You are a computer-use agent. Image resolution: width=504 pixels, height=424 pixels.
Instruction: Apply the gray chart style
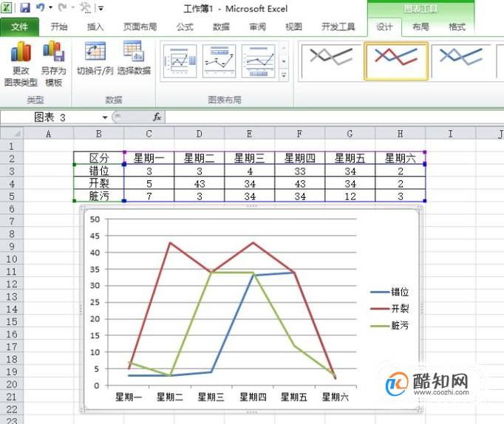click(x=330, y=61)
